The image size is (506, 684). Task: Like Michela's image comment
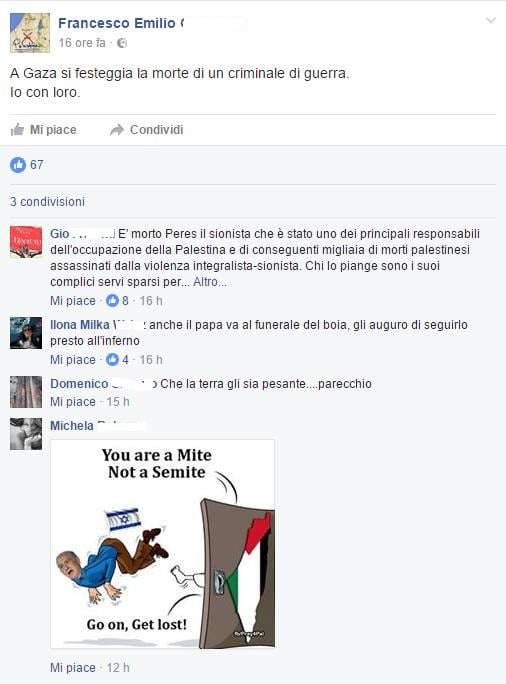click(x=72, y=667)
